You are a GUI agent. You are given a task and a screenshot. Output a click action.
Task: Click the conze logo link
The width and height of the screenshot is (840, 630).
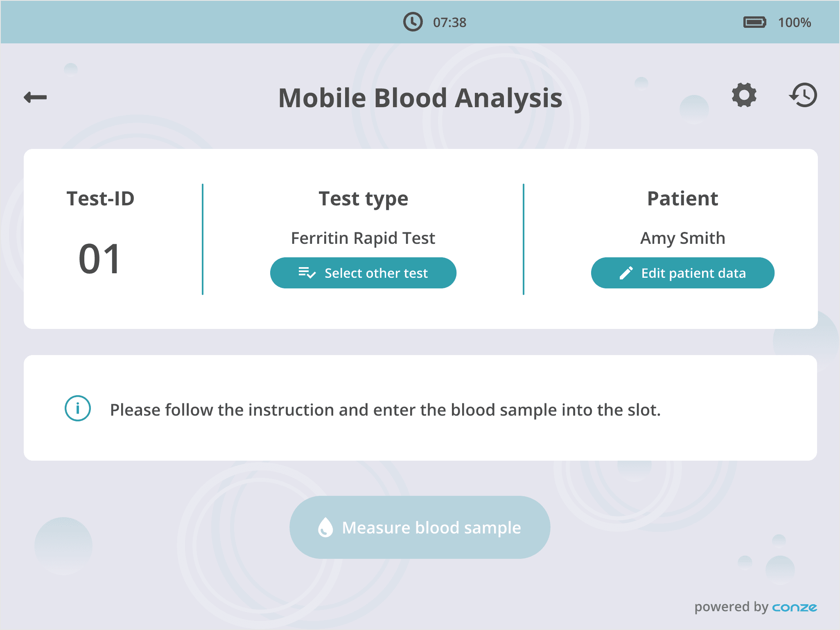tap(794, 607)
